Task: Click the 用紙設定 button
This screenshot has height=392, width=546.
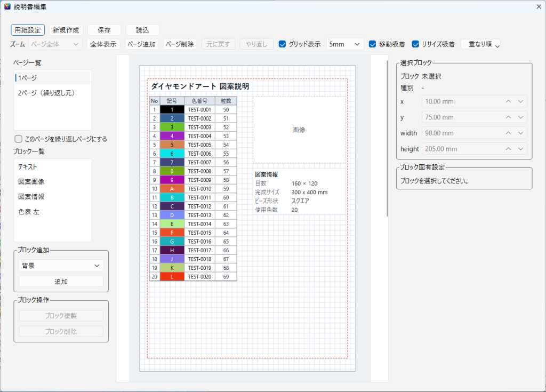Action: point(28,30)
